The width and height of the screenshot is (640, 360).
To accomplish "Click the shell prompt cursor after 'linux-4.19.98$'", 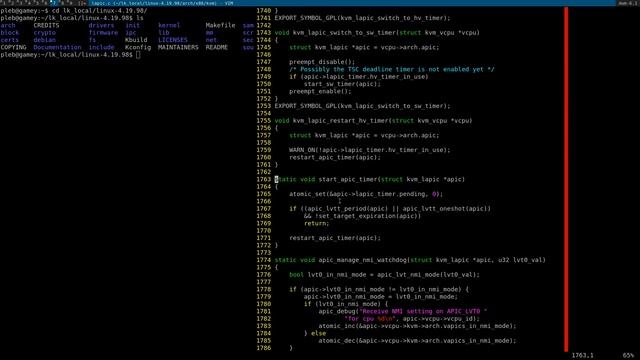I will [x=138, y=55].
